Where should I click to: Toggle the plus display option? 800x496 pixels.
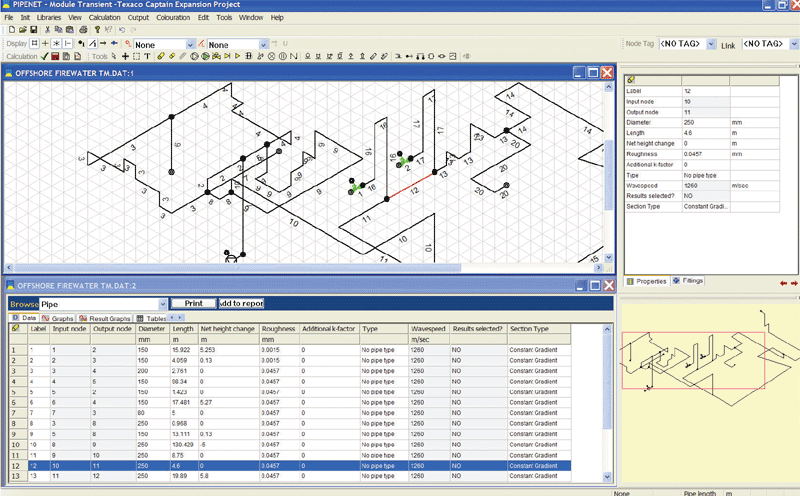(45, 43)
